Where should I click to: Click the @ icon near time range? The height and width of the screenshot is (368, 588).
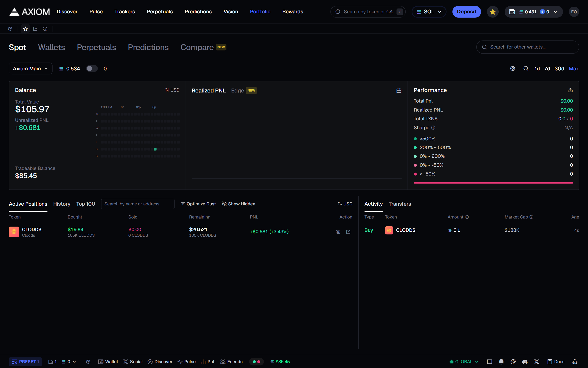pyautogui.click(x=512, y=69)
